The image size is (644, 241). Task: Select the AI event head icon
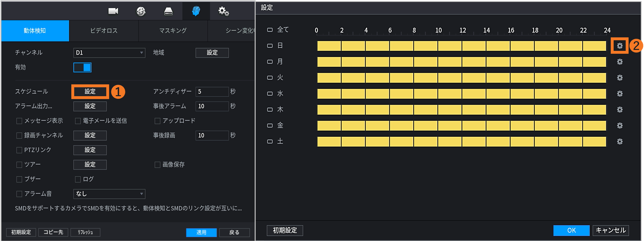[196, 11]
